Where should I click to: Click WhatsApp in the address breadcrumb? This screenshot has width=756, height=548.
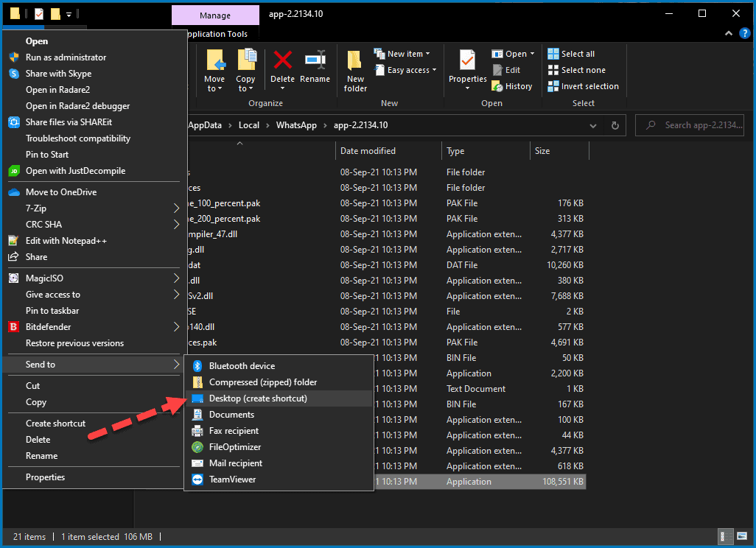click(296, 125)
